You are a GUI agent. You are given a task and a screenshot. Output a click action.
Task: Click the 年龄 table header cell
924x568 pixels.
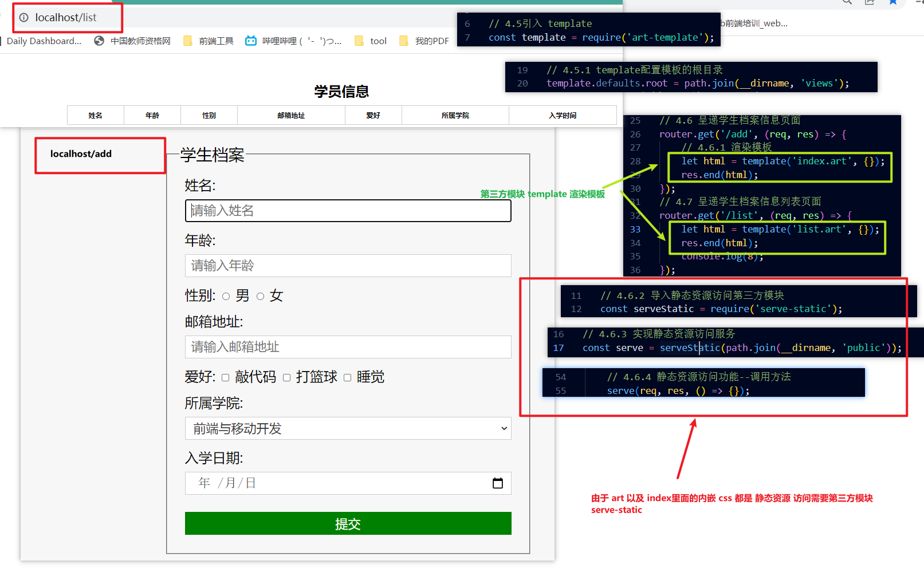pyautogui.click(x=152, y=115)
